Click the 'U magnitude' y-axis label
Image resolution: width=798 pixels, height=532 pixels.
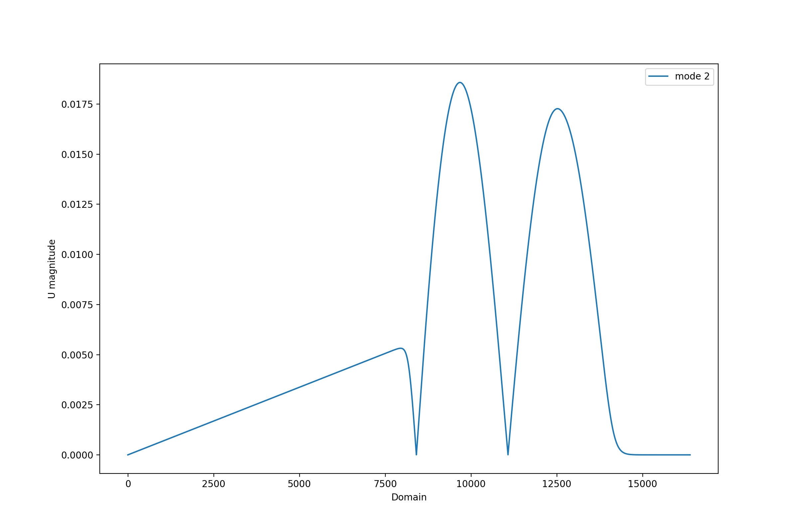click(x=52, y=269)
